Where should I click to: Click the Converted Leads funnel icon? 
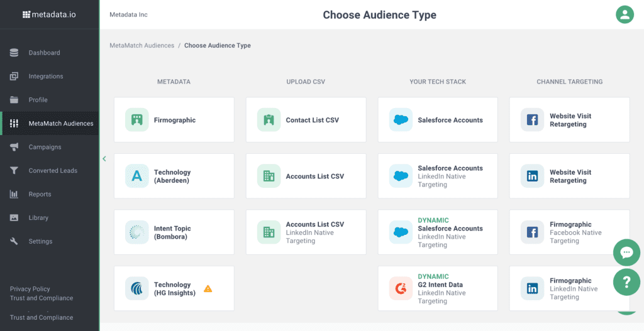tap(14, 171)
